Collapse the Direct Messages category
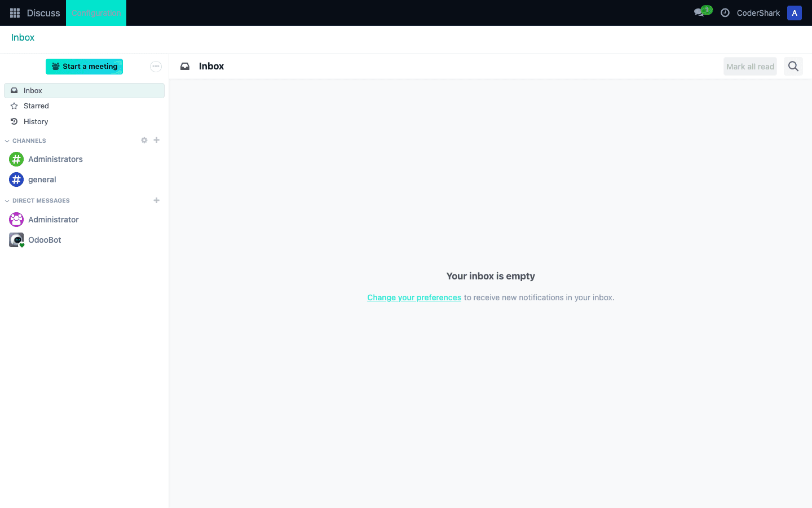Viewport: 812px width, 508px height. click(37, 200)
